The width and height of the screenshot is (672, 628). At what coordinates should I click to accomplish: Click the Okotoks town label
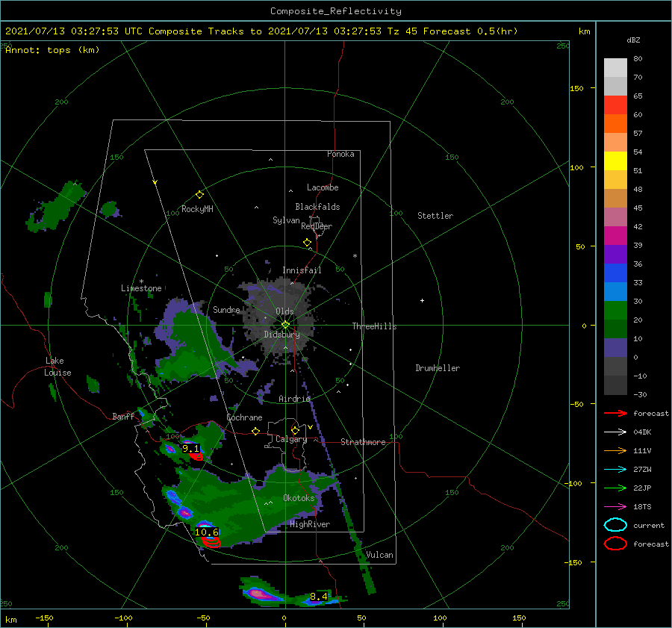click(299, 498)
